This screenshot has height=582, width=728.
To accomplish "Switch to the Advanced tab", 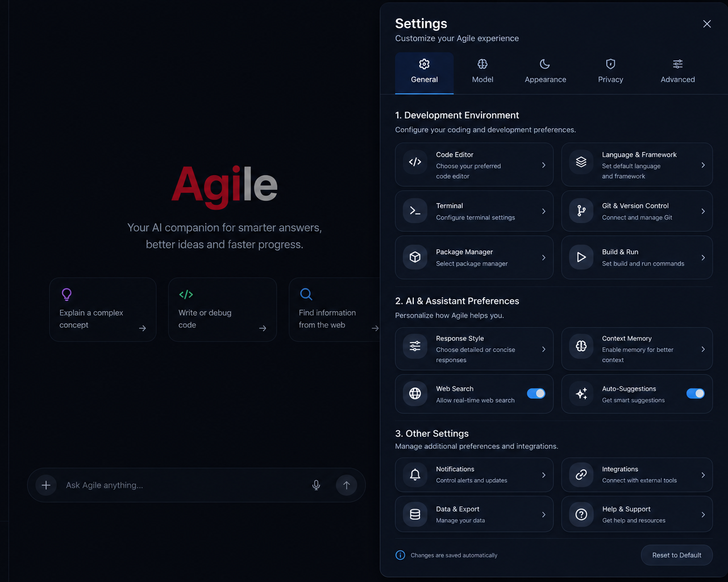I will [677, 73].
